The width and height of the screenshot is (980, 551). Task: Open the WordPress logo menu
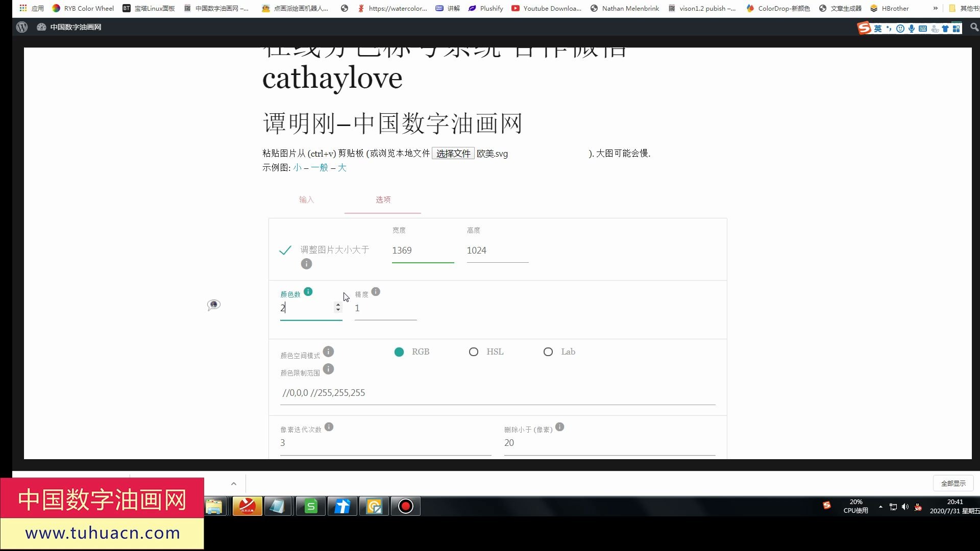pos(22,27)
